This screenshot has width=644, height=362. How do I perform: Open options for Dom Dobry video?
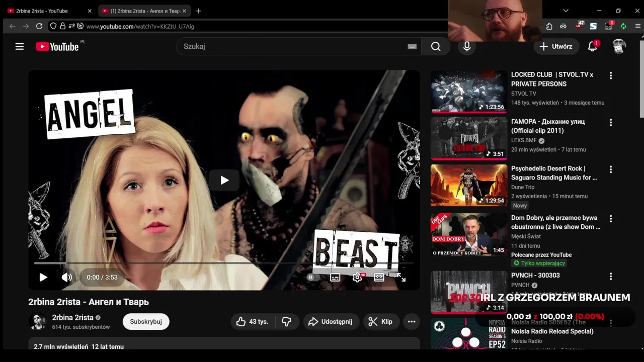pos(611,219)
